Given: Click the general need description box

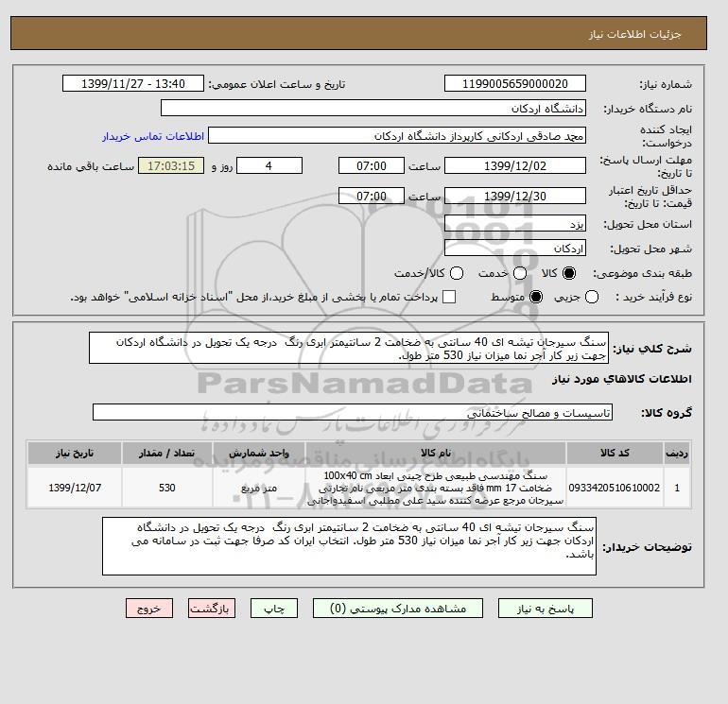Looking at the screenshot, I should [x=349, y=348].
